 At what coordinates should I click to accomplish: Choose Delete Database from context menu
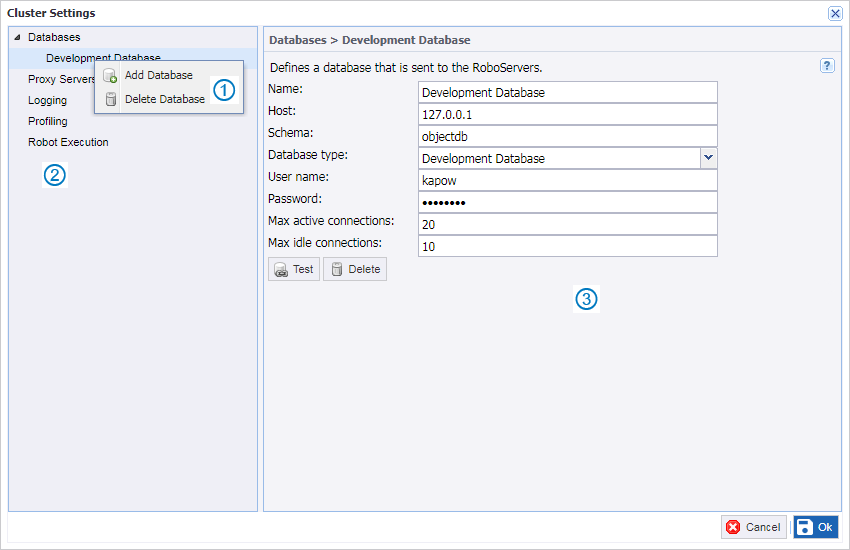tap(164, 99)
